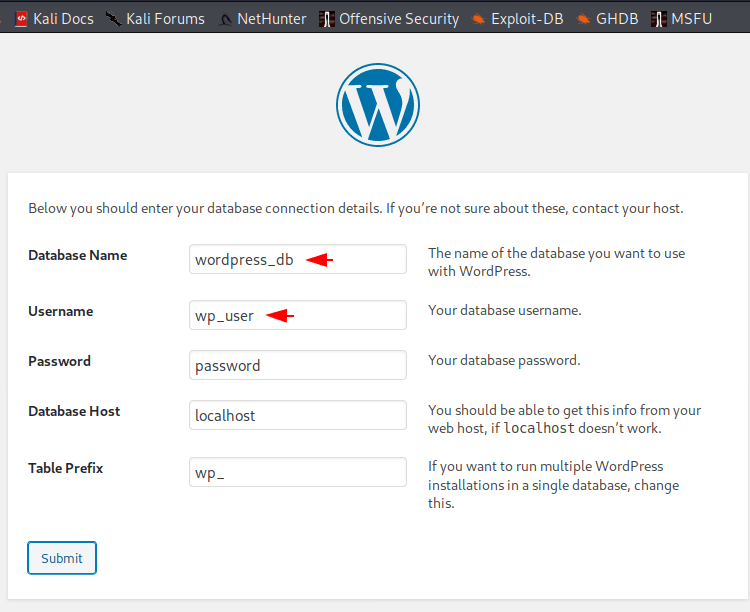Submit the database connection form
The height and width of the screenshot is (612, 750).
pyautogui.click(x=62, y=558)
